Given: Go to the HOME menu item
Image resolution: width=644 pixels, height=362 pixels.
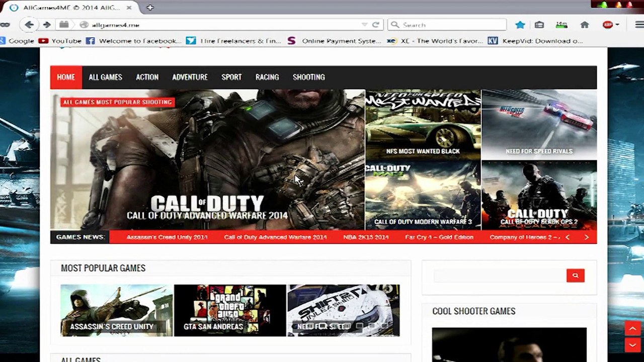Looking at the screenshot, I should [66, 77].
